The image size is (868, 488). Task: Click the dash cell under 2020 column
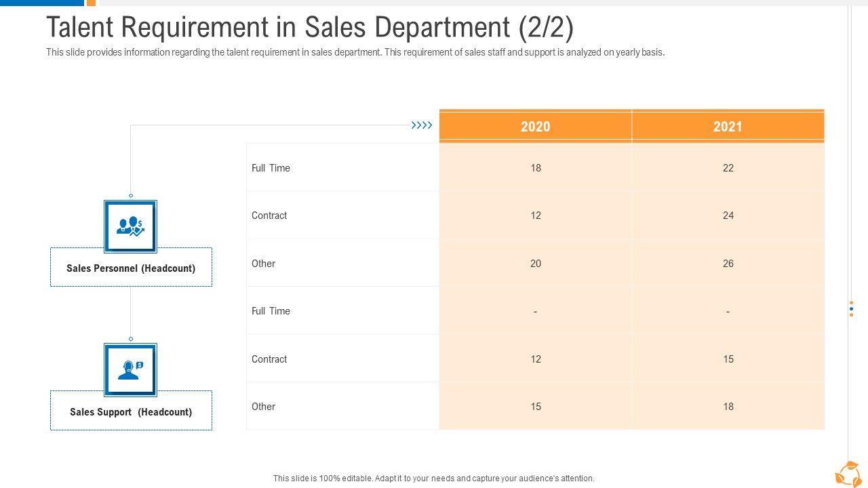click(535, 312)
